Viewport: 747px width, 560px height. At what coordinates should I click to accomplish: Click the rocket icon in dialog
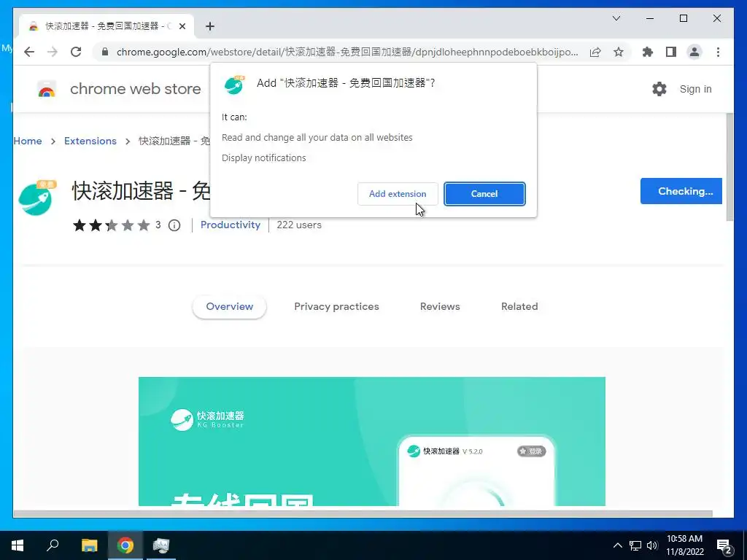234,85
